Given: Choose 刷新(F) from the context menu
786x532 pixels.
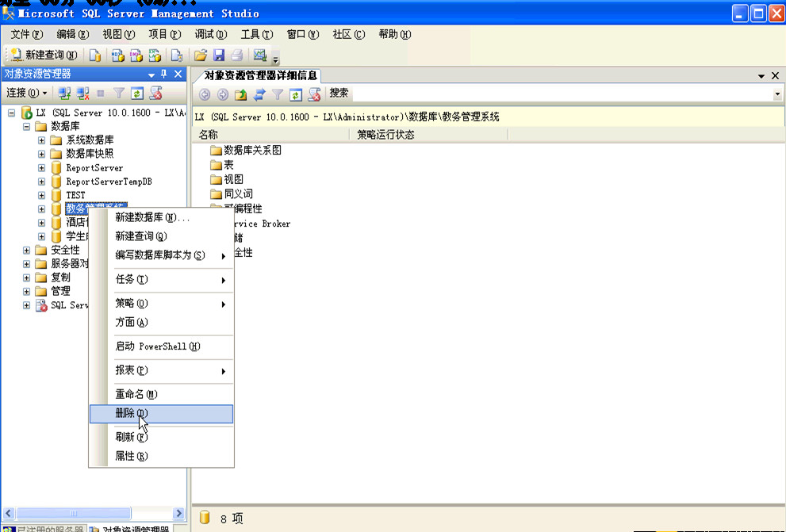Looking at the screenshot, I should coord(161,438).
